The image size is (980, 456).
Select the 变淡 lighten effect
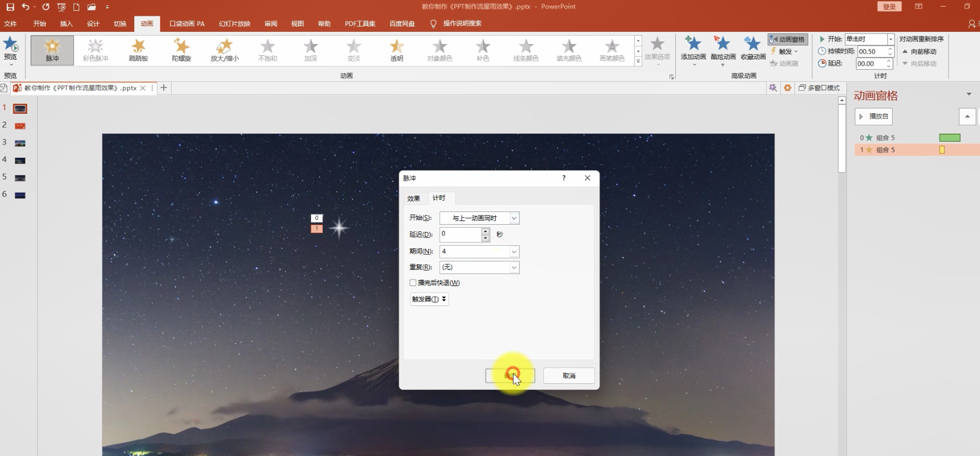point(354,50)
